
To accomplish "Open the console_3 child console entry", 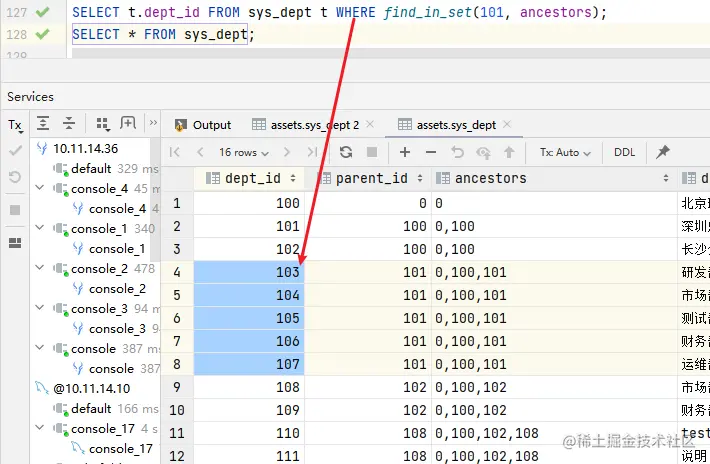I will (x=116, y=329).
